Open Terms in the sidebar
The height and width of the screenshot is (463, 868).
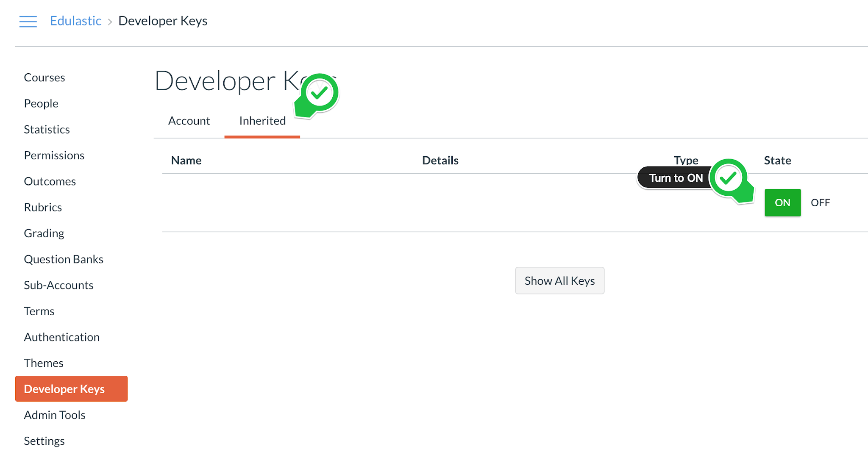(39, 311)
